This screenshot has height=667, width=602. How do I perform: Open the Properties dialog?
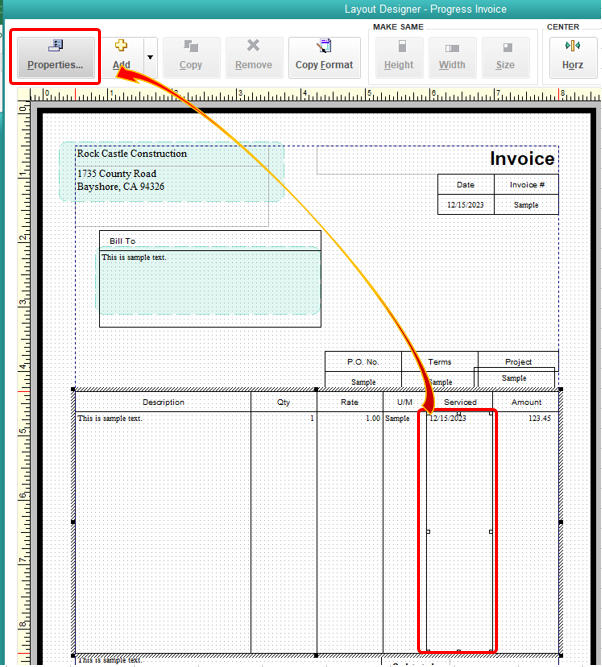[55, 57]
